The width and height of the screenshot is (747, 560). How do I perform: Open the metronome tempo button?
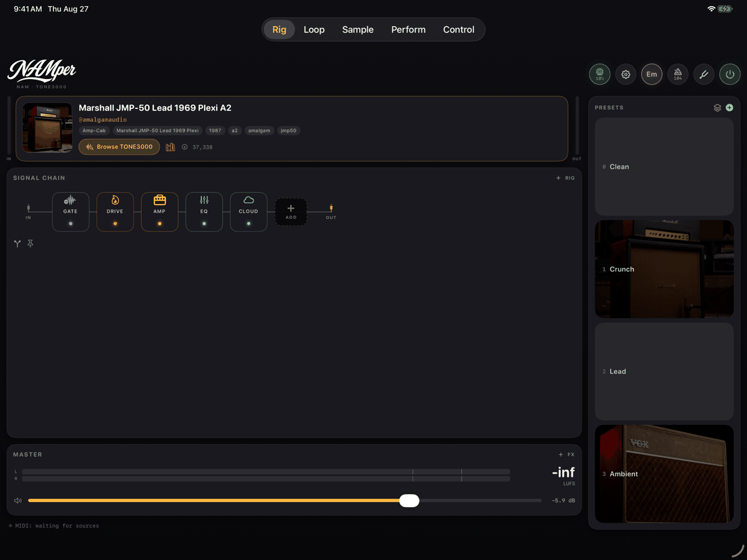coord(678,74)
